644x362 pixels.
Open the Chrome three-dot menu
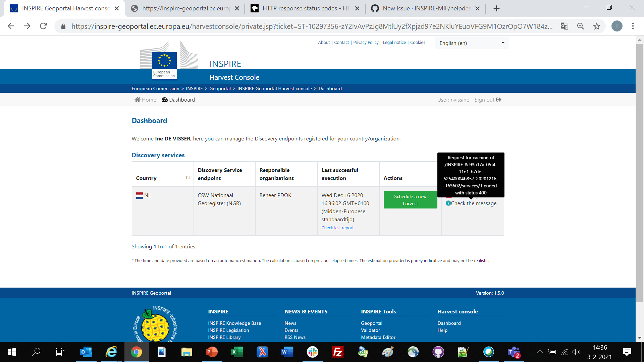(633, 26)
